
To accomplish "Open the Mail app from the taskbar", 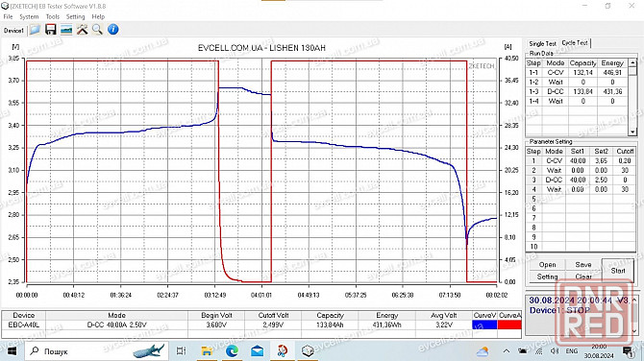I will (258, 351).
